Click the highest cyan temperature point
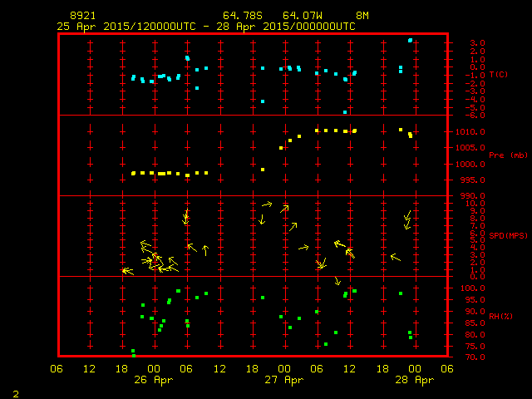The height and width of the screenshot is (399, 532). (411, 40)
